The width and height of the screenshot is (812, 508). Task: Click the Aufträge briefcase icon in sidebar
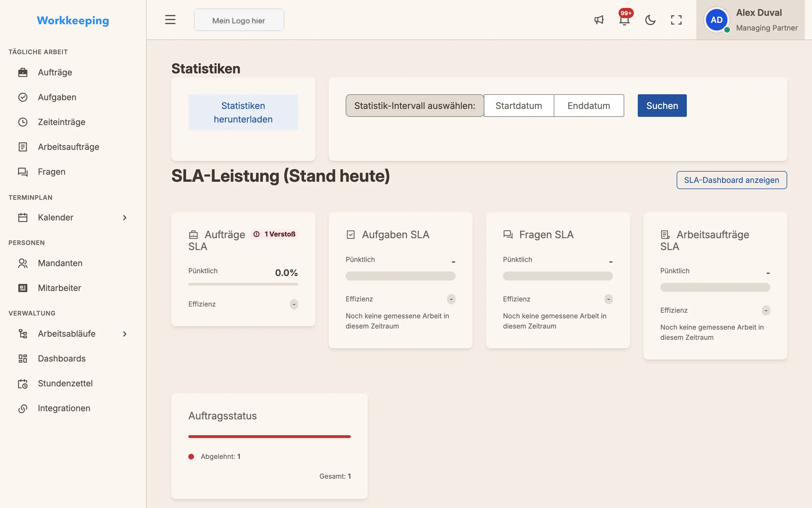pyautogui.click(x=23, y=72)
